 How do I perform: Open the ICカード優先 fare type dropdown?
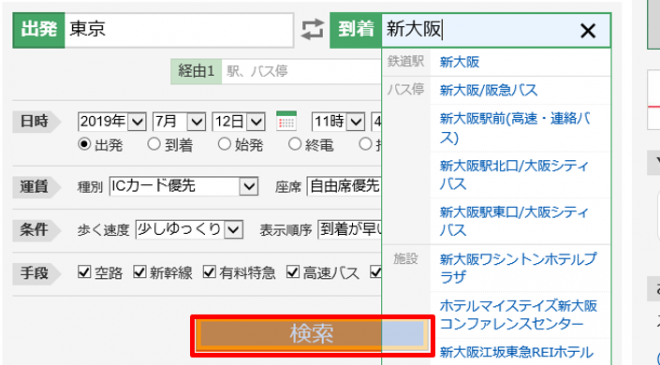coord(184,186)
